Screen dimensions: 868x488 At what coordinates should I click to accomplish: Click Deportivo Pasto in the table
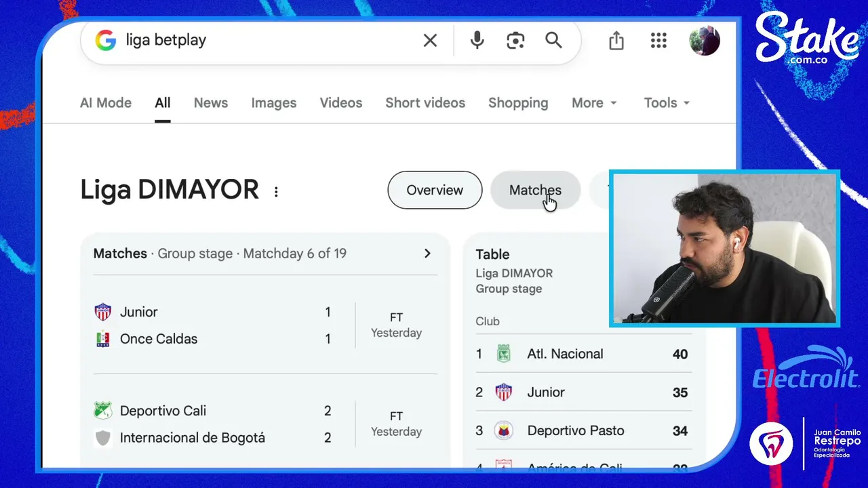[x=576, y=430]
